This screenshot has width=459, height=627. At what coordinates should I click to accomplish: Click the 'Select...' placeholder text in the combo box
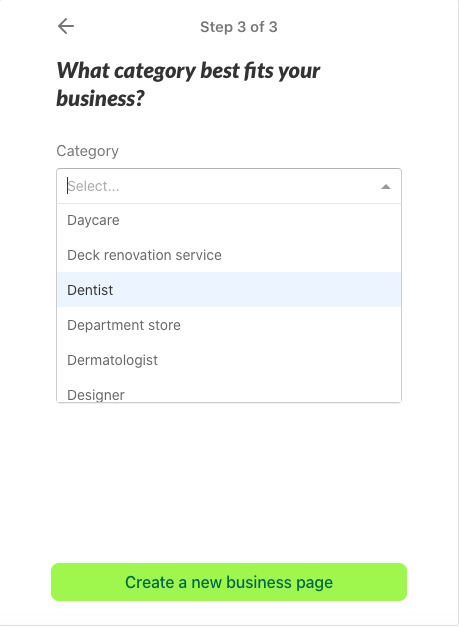(93, 186)
